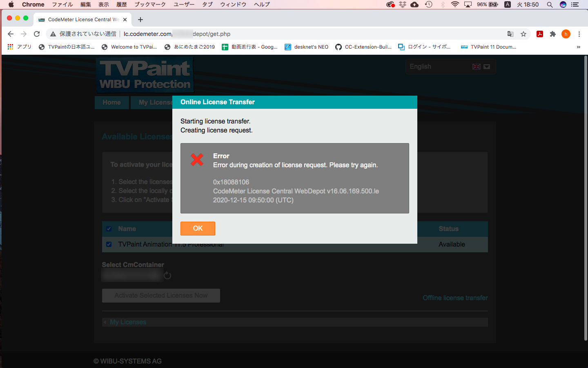Click OK in the error dialog
588x368 pixels.
[198, 229]
